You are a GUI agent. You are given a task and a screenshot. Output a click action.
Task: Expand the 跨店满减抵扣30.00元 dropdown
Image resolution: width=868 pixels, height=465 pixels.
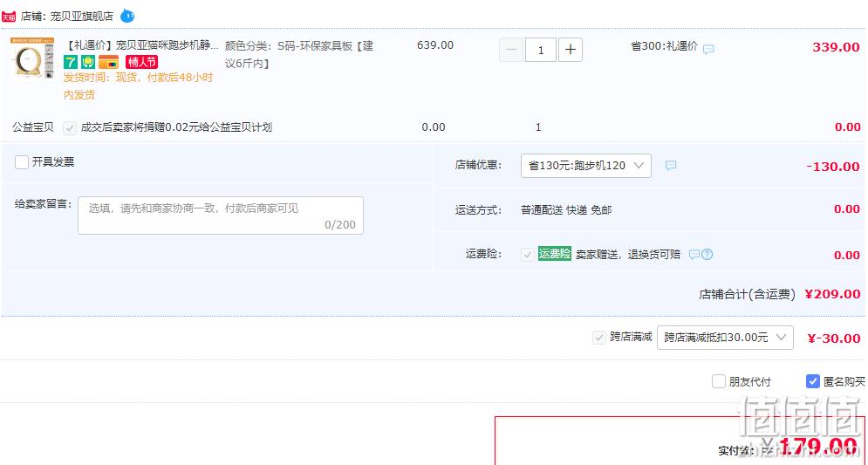(x=725, y=337)
